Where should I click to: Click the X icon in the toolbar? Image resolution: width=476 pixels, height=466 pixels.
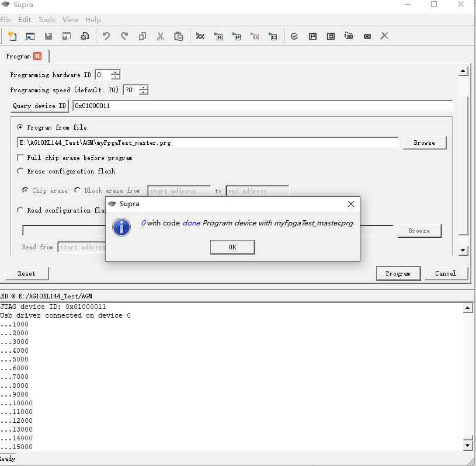384,36
